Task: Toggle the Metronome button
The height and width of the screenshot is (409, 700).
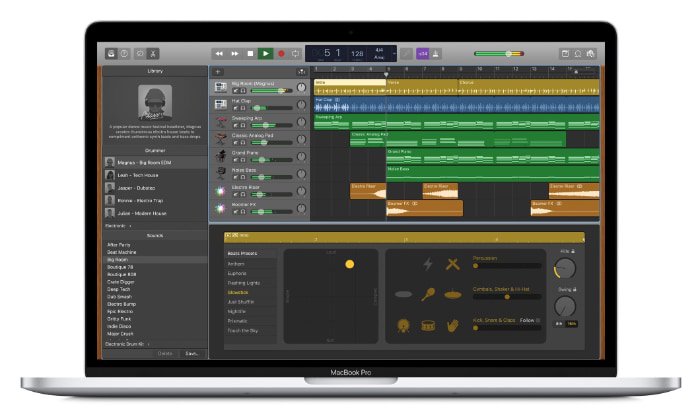Action: (435, 54)
